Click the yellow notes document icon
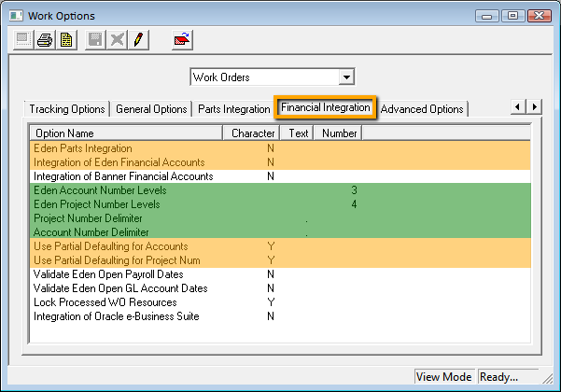This screenshot has height=392, width=561. [x=67, y=40]
